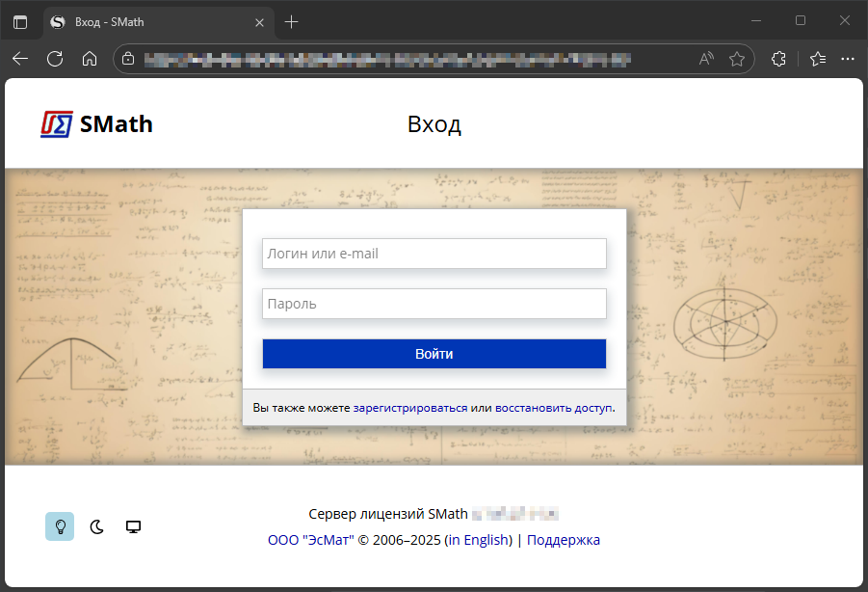Open tab actions menu icon

pyautogui.click(x=20, y=22)
